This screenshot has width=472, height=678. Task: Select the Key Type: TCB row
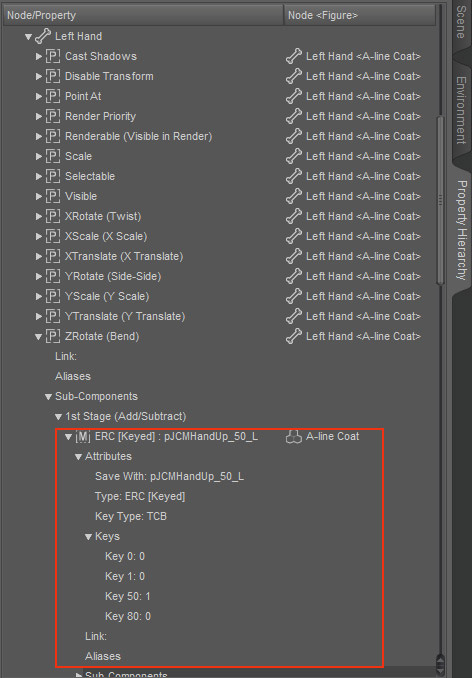pyautogui.click(x=131, y=517)
